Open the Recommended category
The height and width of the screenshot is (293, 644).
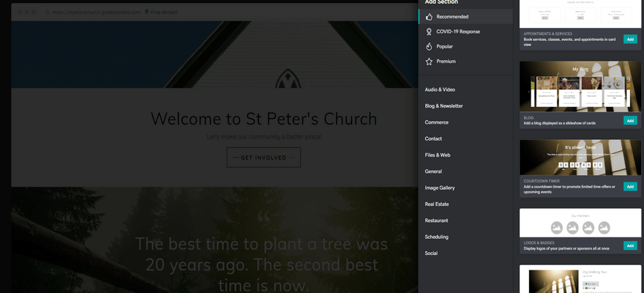[465, 17]
